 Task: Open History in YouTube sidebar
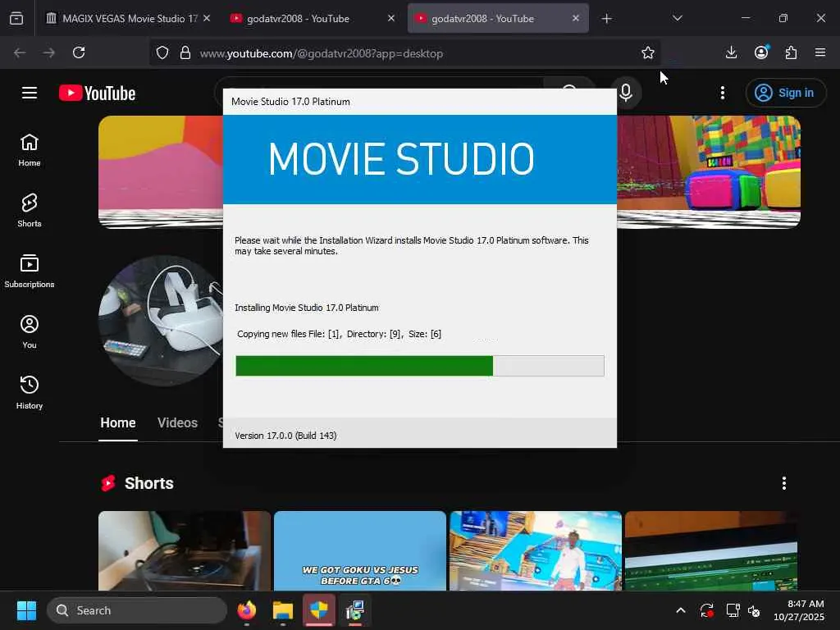30,393
